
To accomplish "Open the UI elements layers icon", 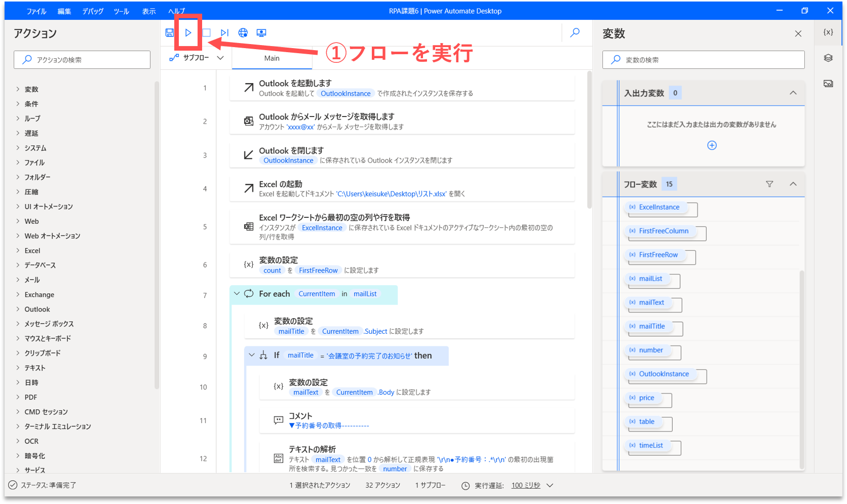I will pos(828,58).
